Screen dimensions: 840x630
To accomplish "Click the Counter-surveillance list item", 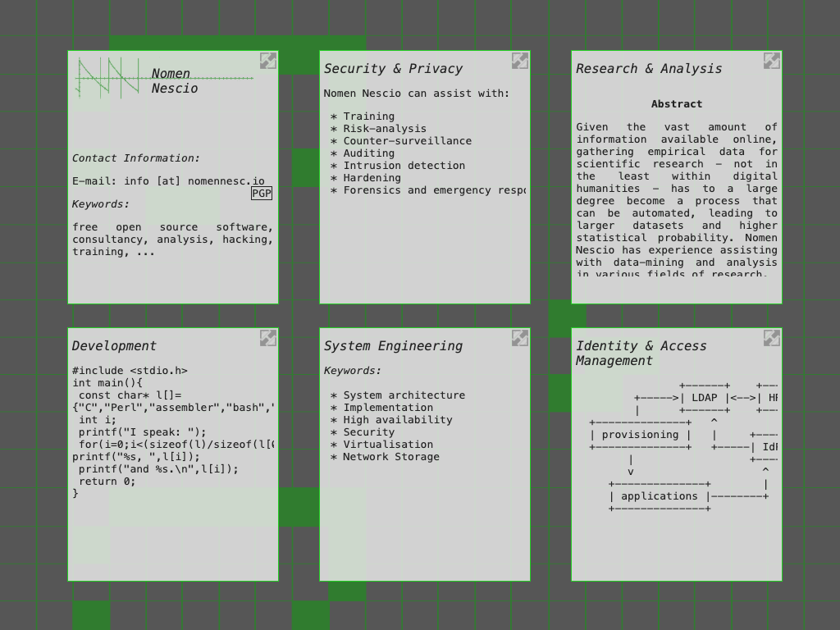I will [x=407, y=141].
